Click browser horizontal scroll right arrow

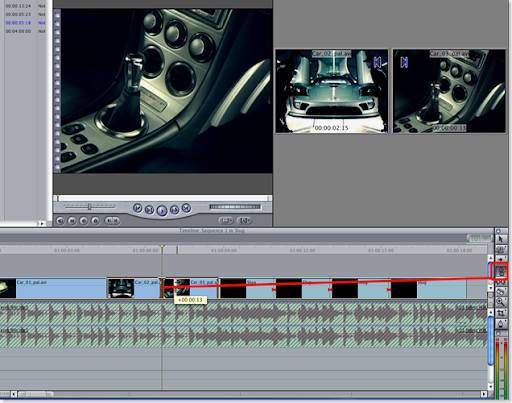[x=42, y=224]
